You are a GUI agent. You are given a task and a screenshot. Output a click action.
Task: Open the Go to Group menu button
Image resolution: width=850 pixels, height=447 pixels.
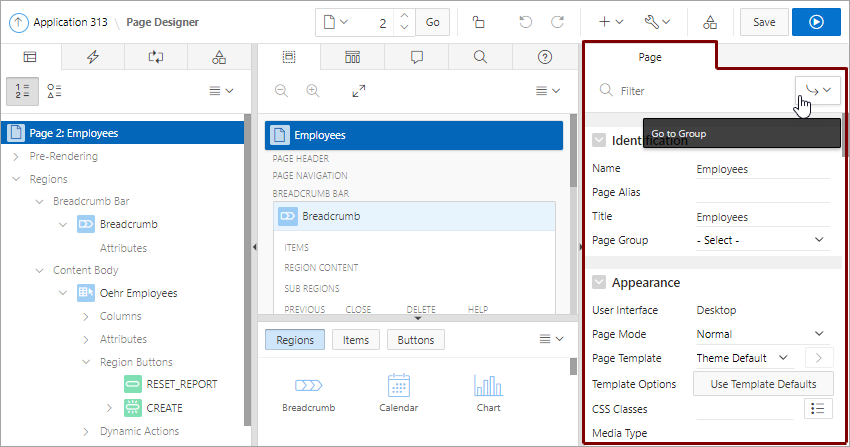pos(817,90)
